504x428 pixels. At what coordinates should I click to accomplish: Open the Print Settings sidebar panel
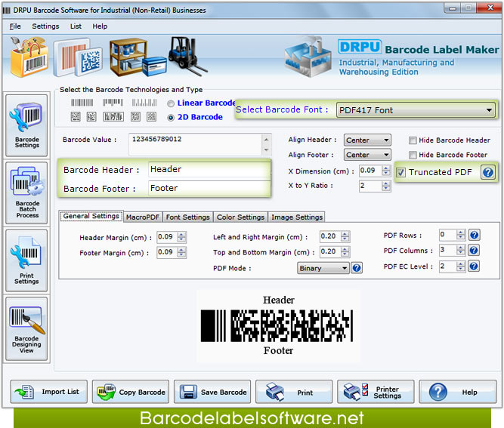pos(26,260)
